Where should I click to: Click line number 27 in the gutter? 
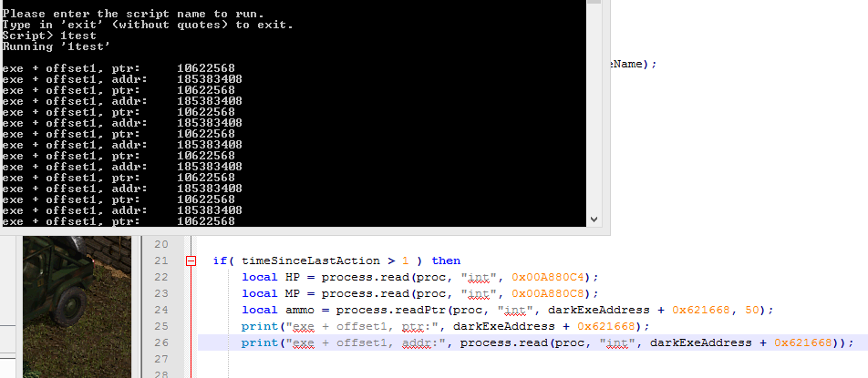(160, 359)
